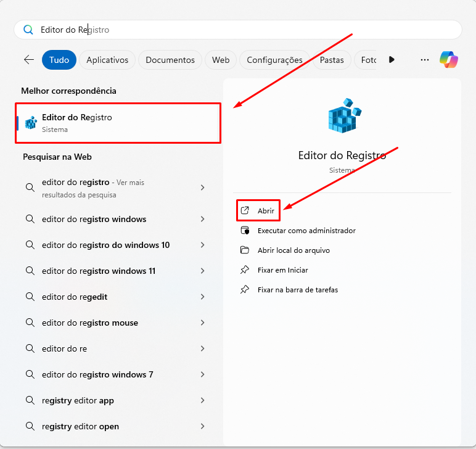This screenshot has width=476, height=449.
Task: Click the folder icon for Abrir local do arquivo
Action: pyautogui.click(x=245, y=250)
